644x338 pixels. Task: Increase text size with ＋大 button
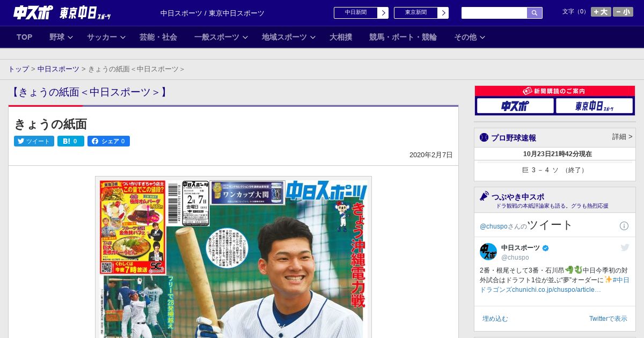[x=601, y=12]
